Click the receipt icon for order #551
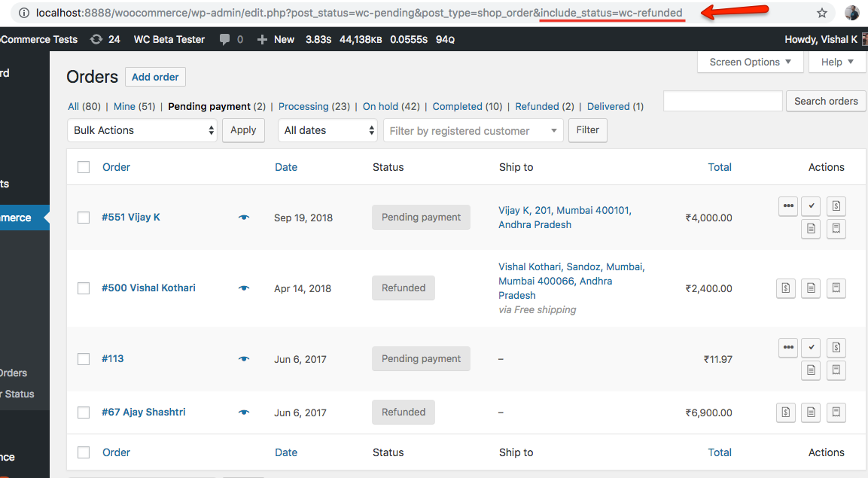 [836, 229]
